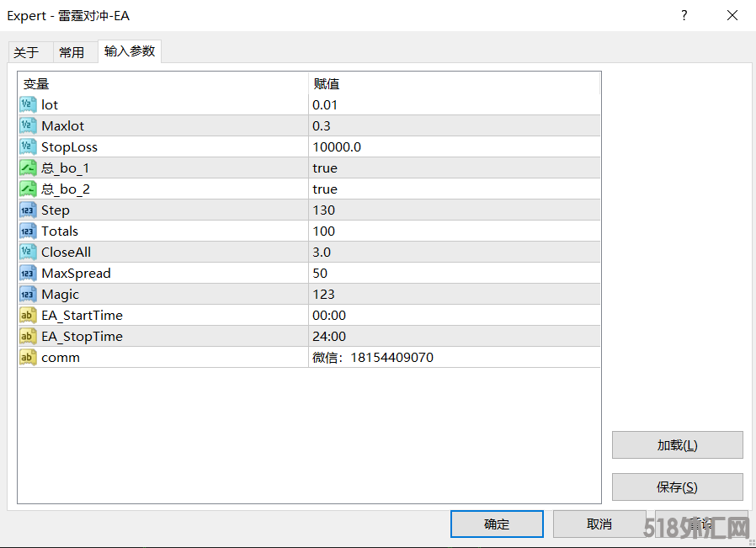The height and width of the screenshot is (548, 756).
Task: Click the string icon beside EA_StartTime
Action: [28, 315]
